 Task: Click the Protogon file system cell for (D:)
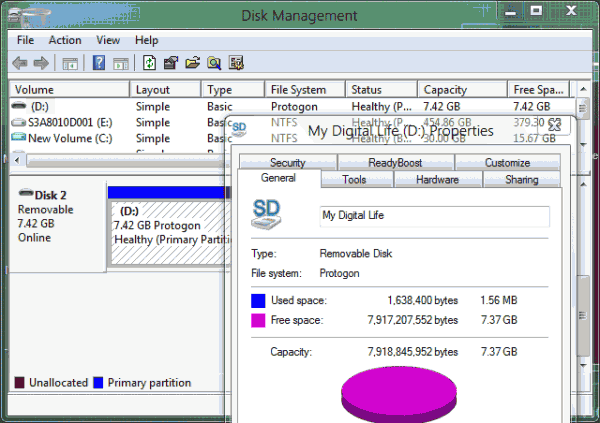pos(294,106)
